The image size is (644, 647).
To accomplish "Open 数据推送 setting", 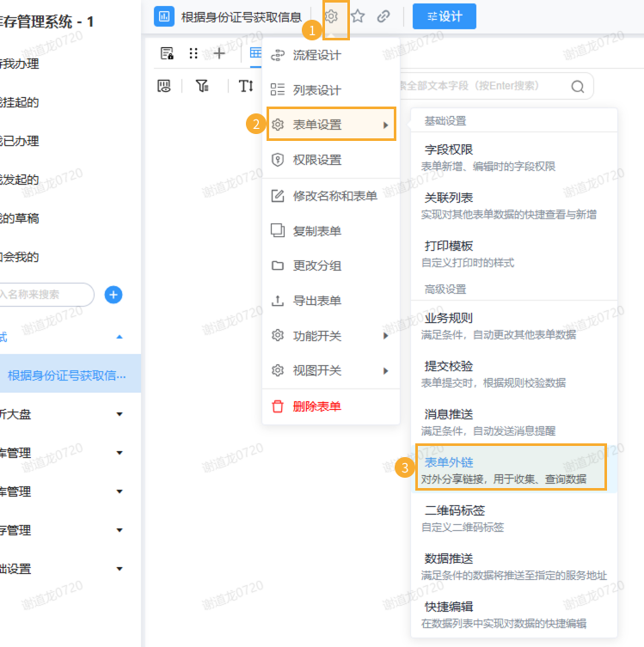I will coord(514,566).
